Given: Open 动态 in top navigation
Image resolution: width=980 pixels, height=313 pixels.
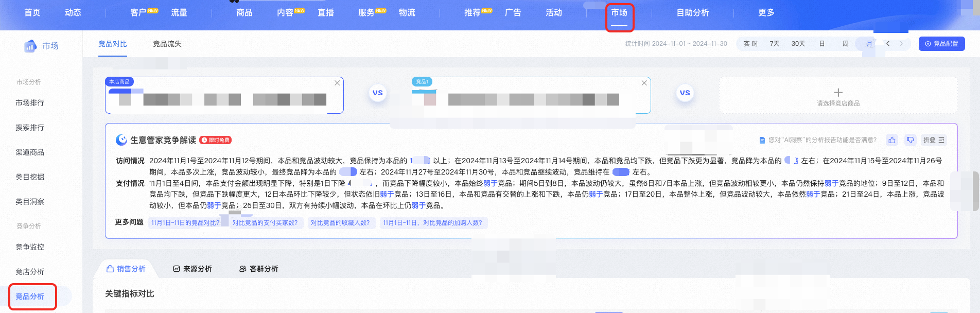Looking at the screenshot, I should pyautogui.click(x=73, y=12).
